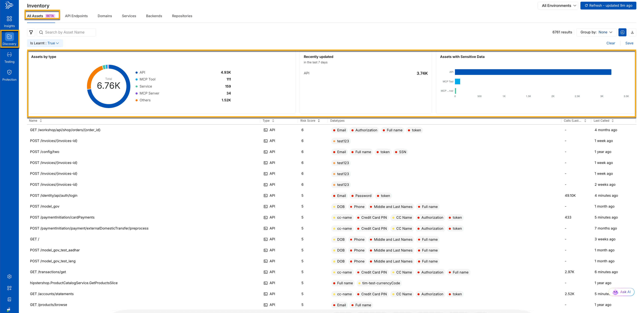Screen dimensions: 644x313
Task: Focus the Search by Asset Name field
Action: tap(66, 32)
